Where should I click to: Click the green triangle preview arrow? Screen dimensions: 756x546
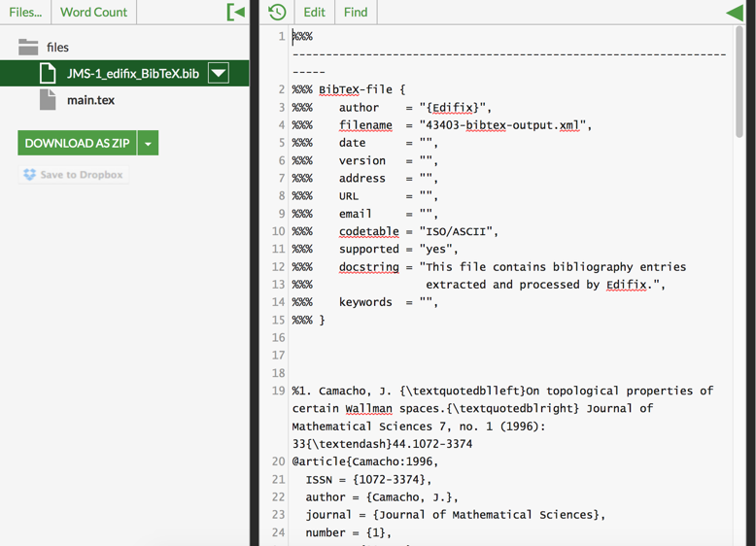point(734,12)
